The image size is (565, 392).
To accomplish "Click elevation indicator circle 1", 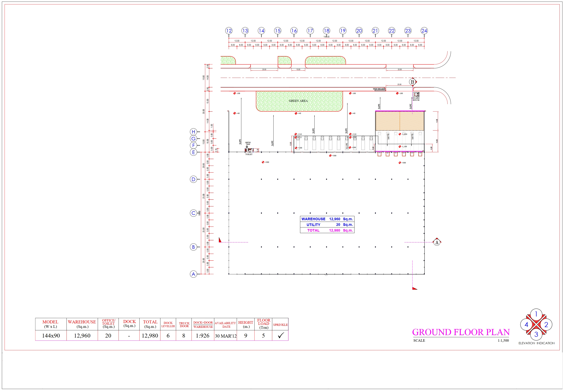I will [536, 314].
